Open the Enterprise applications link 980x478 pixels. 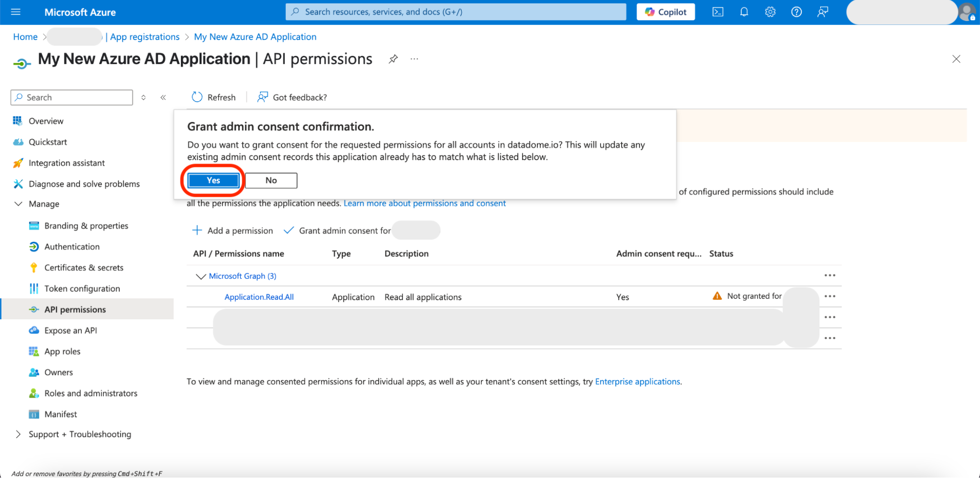pos(637,382)
